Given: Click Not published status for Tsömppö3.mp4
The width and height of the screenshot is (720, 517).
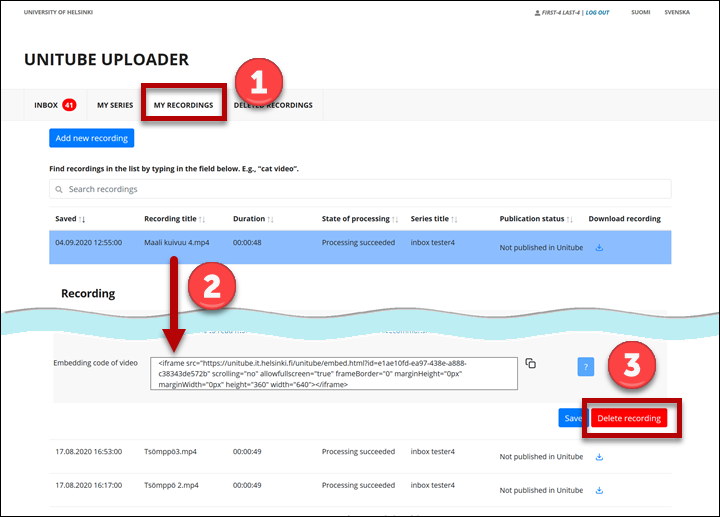Looking at the screenshot, I should coord(541,457).
